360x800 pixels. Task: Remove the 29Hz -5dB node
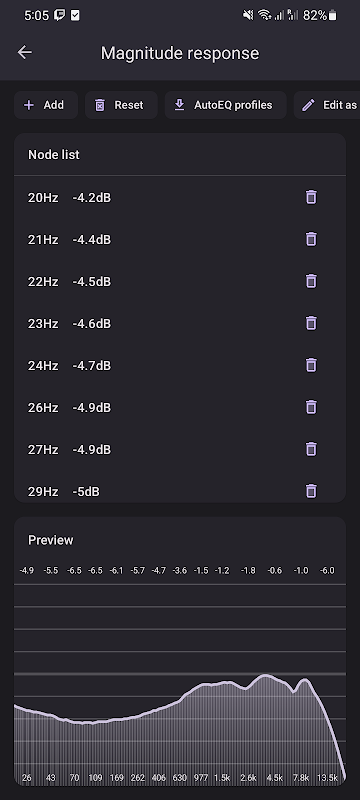[311, 491]
